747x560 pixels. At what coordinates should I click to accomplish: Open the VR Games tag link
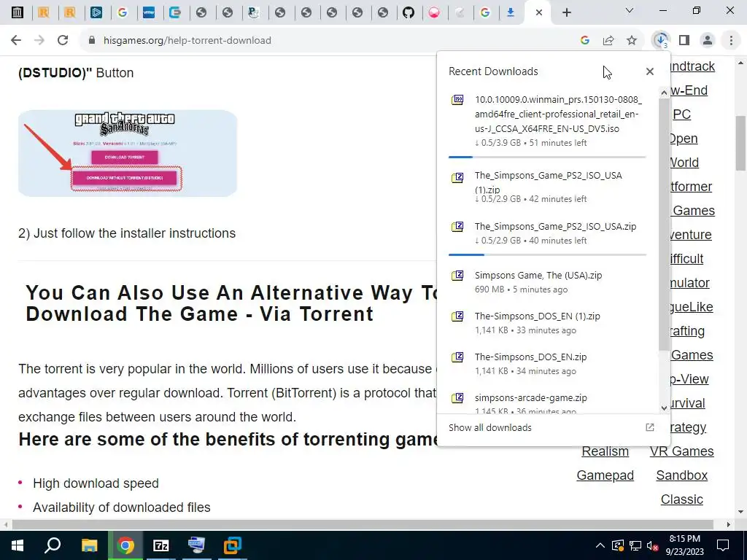(x=682, y=451)
